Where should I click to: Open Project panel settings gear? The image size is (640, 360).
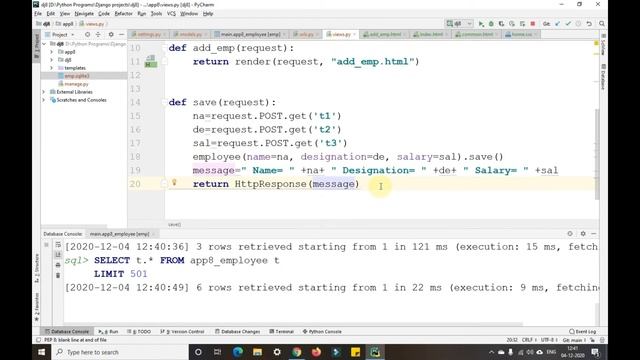[111, 35]
